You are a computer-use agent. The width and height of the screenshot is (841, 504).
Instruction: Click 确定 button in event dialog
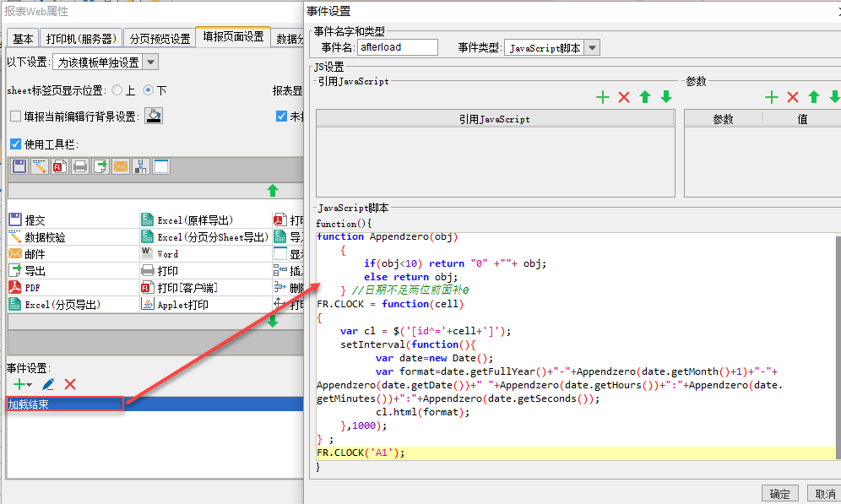[x=780, y=494]
